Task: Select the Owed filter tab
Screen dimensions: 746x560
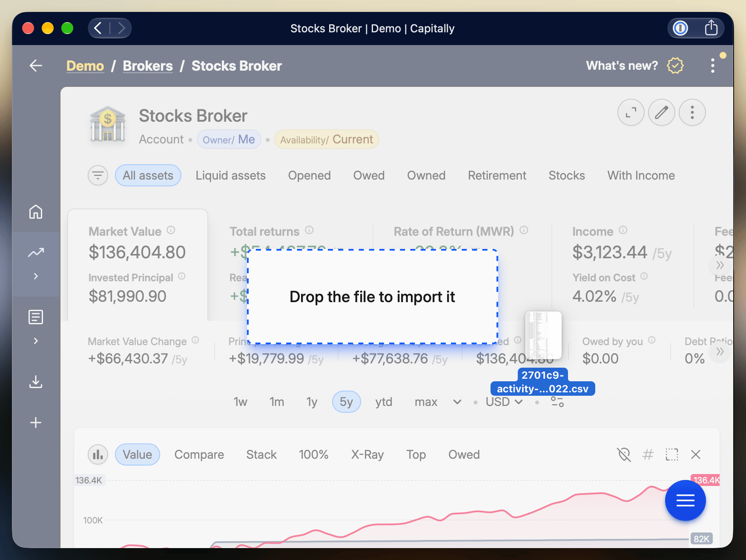Action: click(x=369, y=175)
